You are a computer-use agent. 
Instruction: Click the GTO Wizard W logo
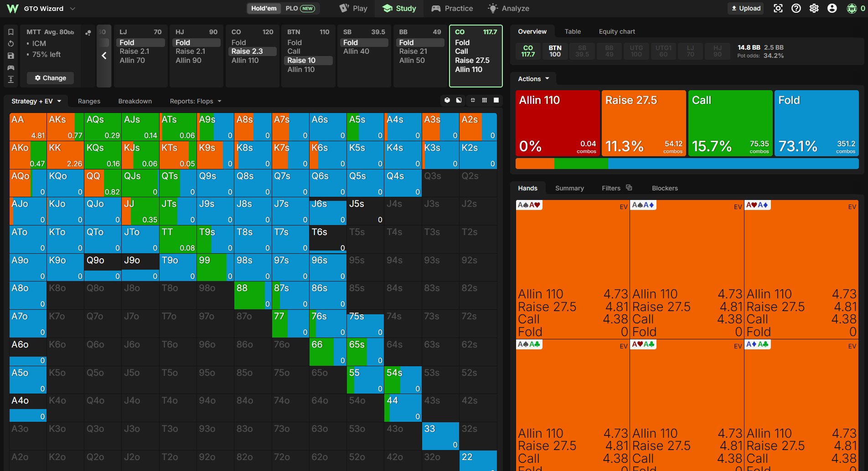pos(13,9)
